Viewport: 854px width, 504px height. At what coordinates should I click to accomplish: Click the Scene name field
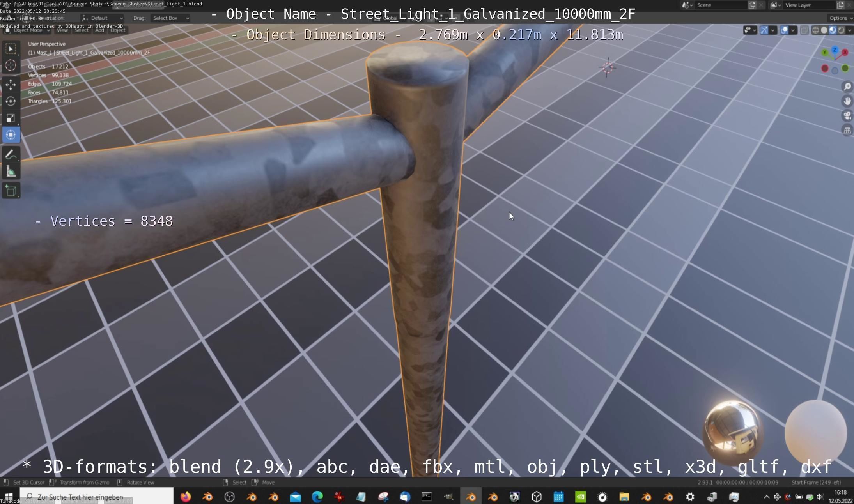(720, 5)
